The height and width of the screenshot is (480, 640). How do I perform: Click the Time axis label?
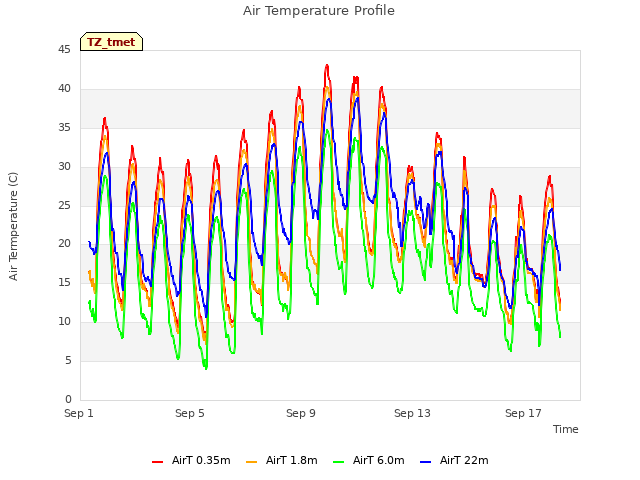(566, 429)
